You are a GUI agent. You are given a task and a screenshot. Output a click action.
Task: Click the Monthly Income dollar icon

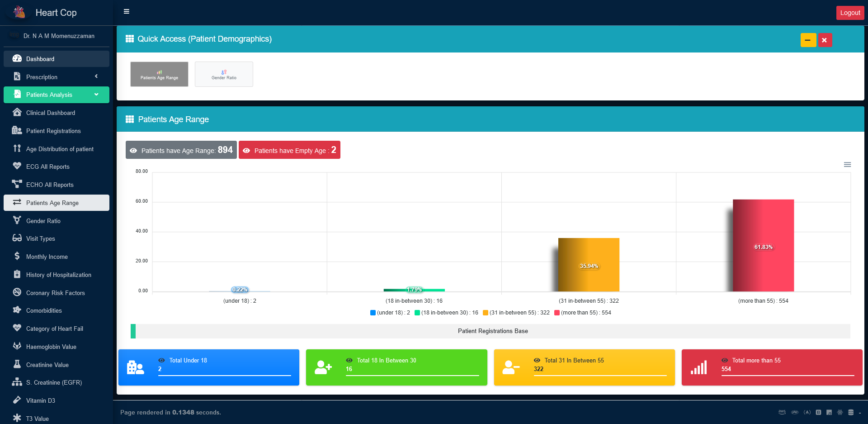(x=17, y=256)
